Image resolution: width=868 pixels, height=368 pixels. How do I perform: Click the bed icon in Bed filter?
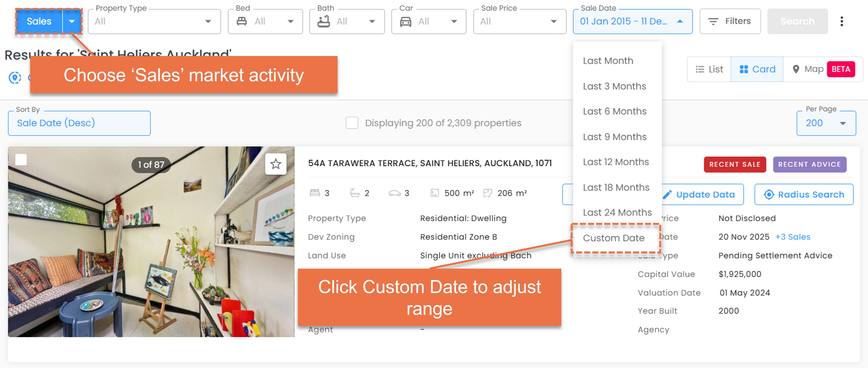coord(241,21)
